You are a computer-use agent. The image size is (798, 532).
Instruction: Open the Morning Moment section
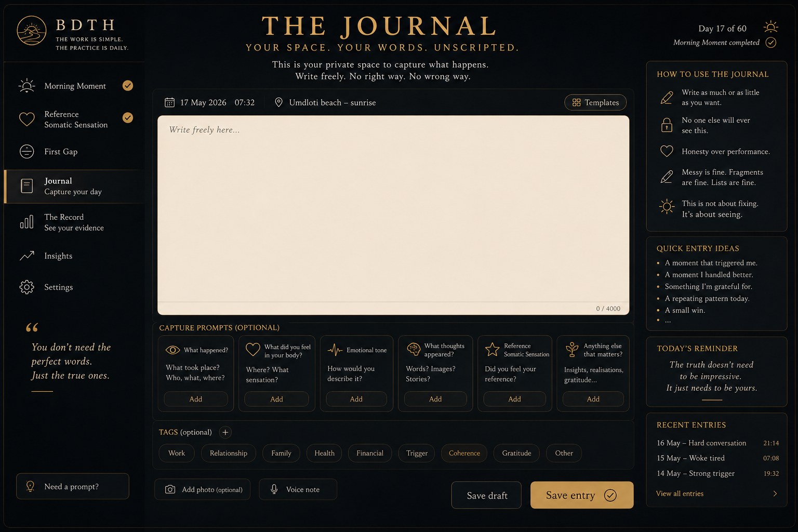click(75, 86)
